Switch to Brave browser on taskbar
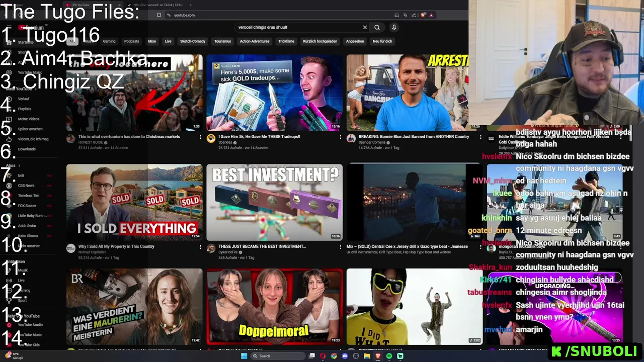 (378, 356)
